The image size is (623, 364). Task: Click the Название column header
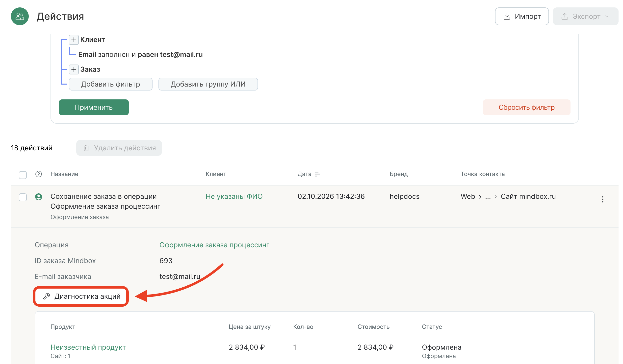[x=64, y=174]
